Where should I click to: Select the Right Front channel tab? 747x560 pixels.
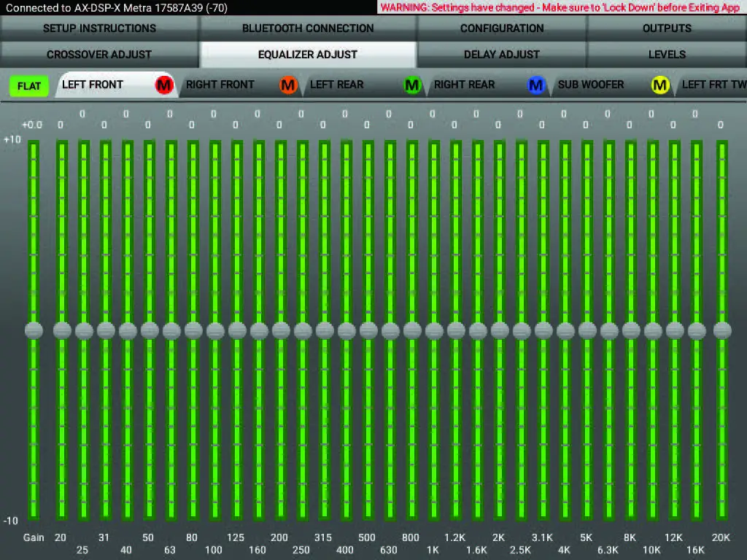point(241,85)
